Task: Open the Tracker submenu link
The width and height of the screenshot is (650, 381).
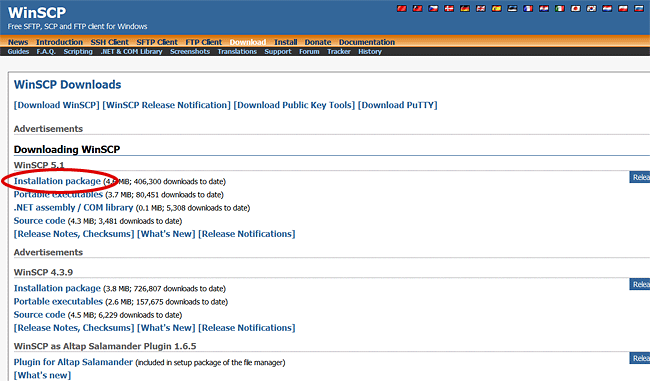Action: click(339, 51)
